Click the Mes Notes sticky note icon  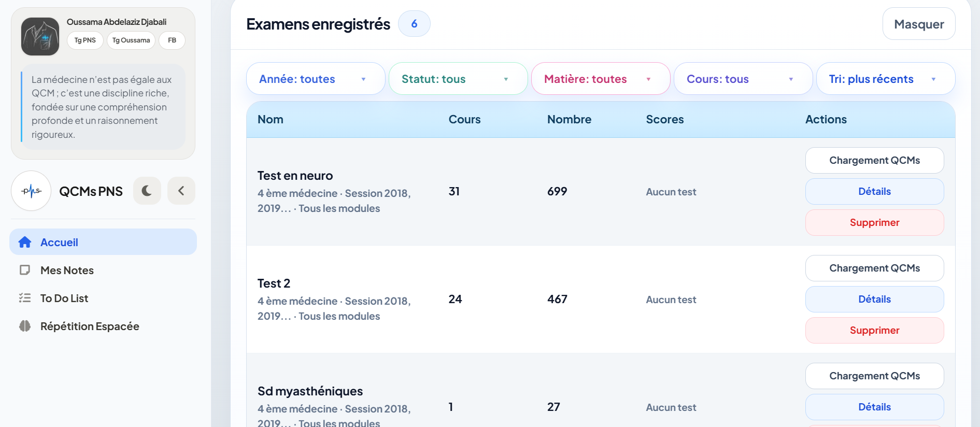coord(25,270)
